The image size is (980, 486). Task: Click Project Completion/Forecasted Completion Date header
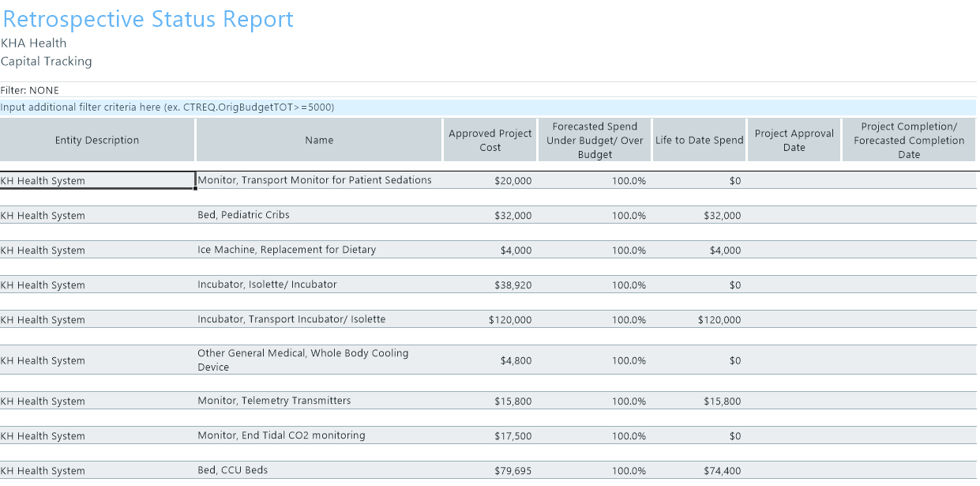tap(909, 141)
